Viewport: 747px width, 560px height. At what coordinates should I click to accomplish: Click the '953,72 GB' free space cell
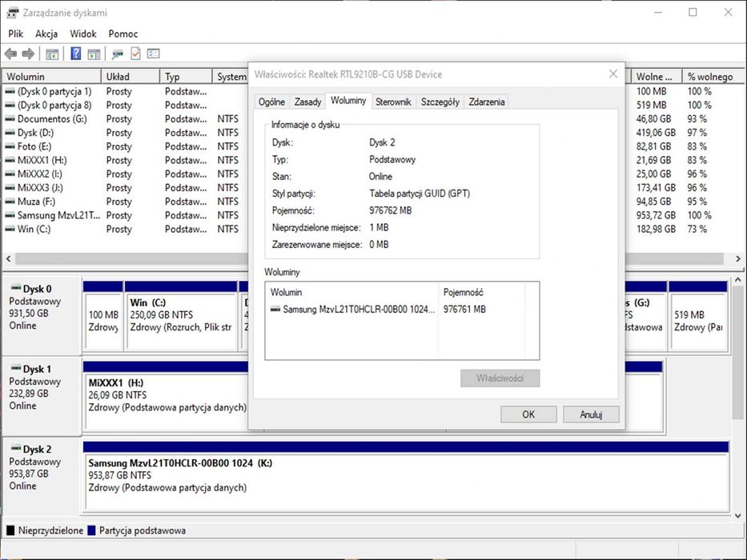656,215
